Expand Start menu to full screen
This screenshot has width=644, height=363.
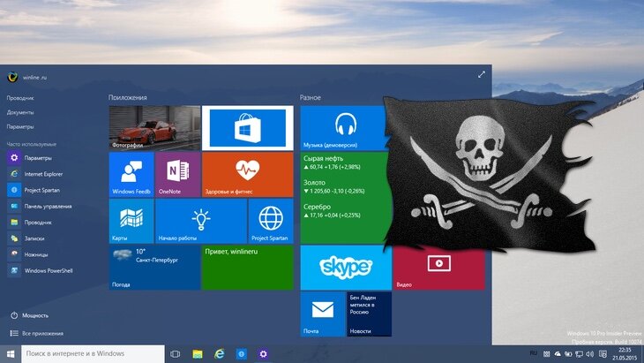(x=482, y=74)
